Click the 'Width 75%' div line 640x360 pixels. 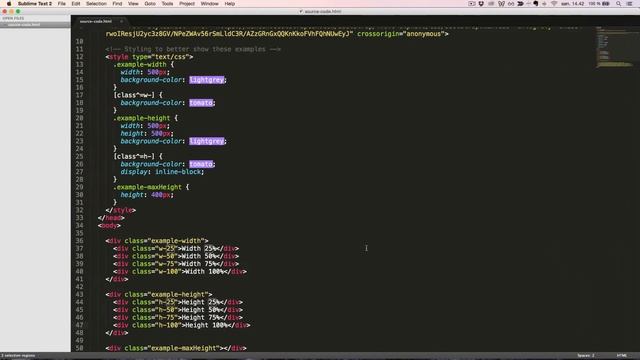(176, 264)
